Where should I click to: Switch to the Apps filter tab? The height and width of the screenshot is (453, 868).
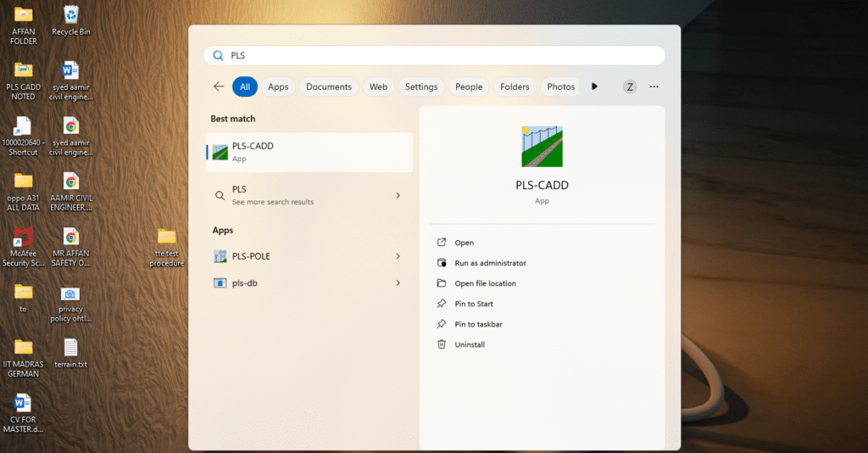point(278,87)
